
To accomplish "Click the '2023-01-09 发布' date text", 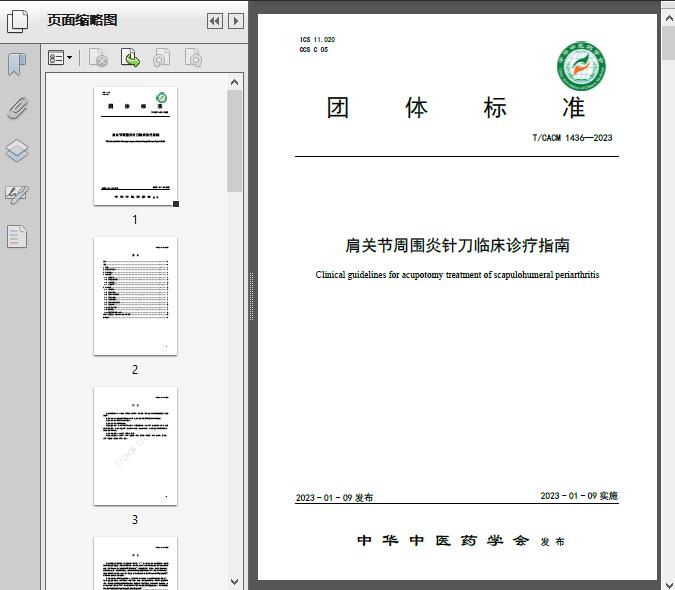I will [334, 497].
